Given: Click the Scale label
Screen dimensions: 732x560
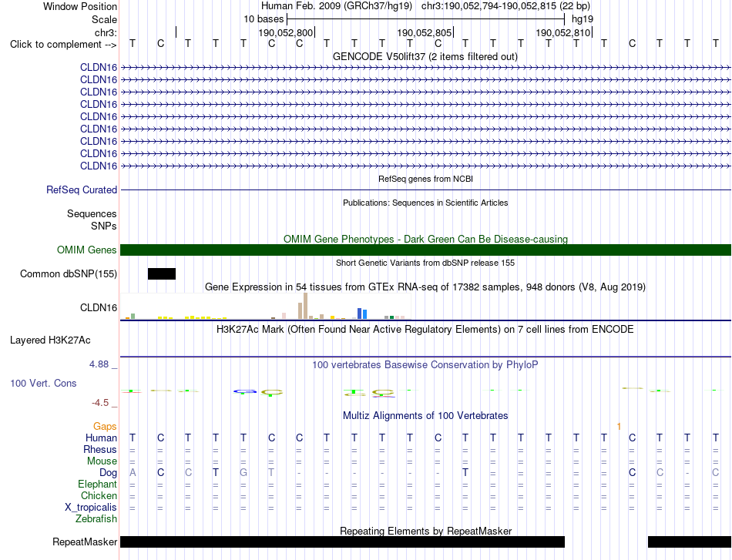Looking at the screenshot, I should coord(104,19).
